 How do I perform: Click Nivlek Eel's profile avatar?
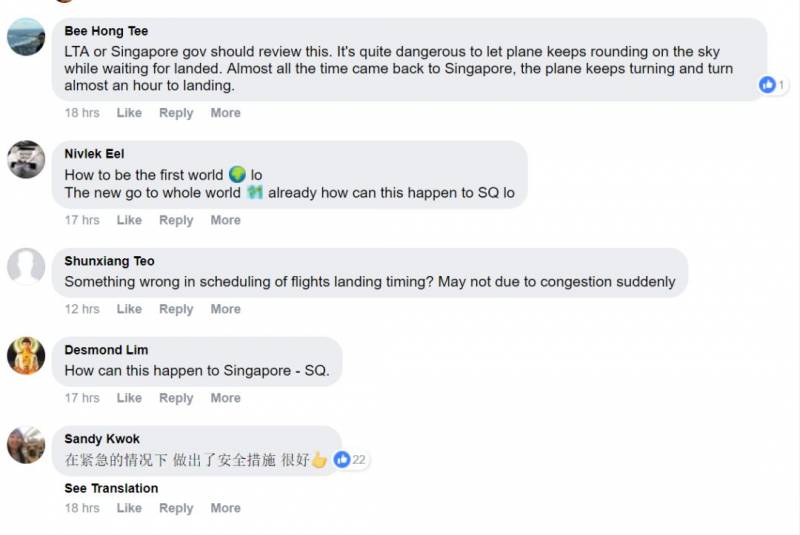26,160
